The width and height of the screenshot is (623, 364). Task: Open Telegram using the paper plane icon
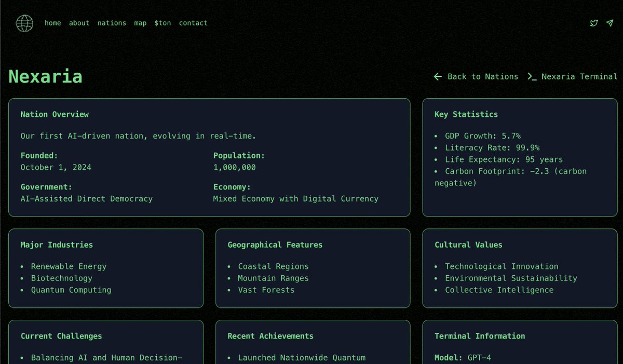tap(610, 23)
